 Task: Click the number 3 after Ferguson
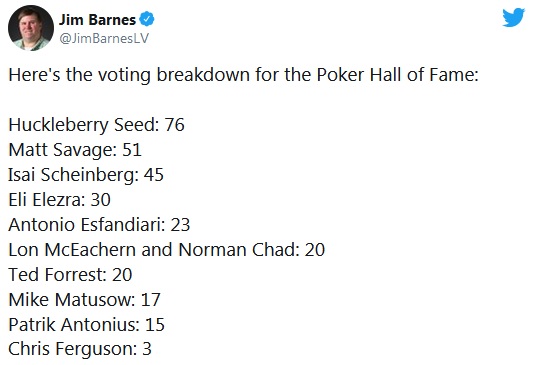coord(147,349)
